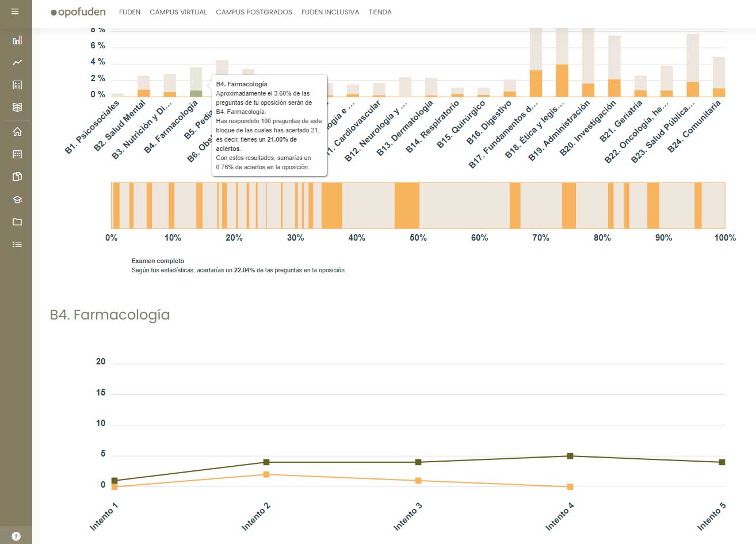This screenshot has height=544, width=756.
Task: Click the wide orange segment at 50% in the strip
Action: tap(407, 206)
